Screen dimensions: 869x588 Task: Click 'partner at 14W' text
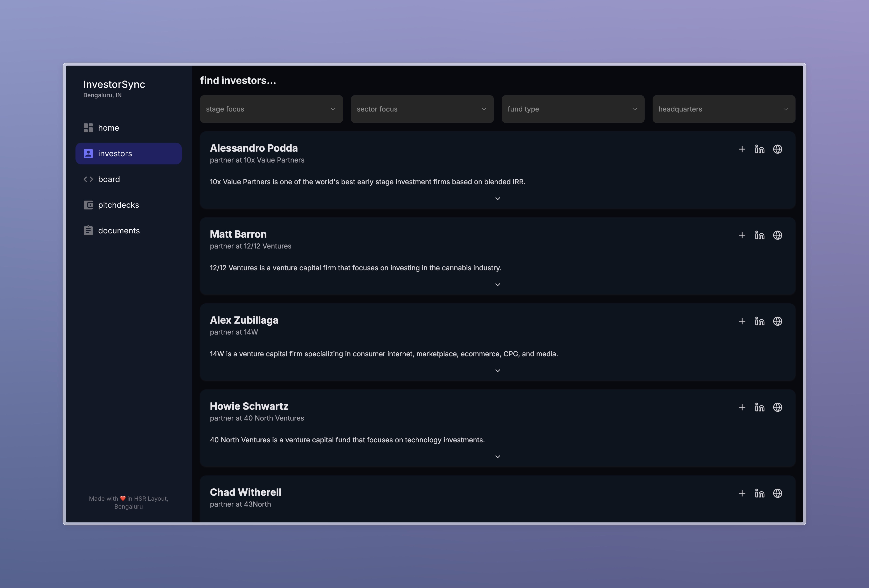[234, 332]
